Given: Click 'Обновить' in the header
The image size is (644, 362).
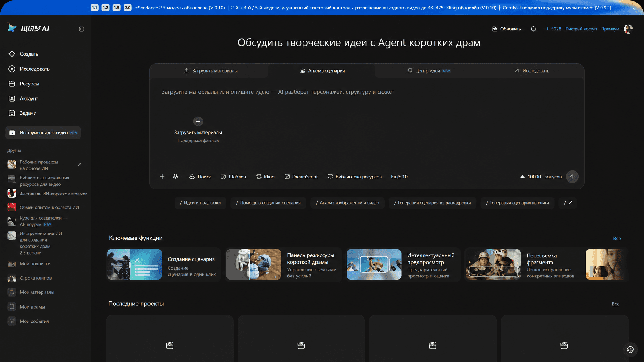Looking at the screenshot, I should coord(507,29).
